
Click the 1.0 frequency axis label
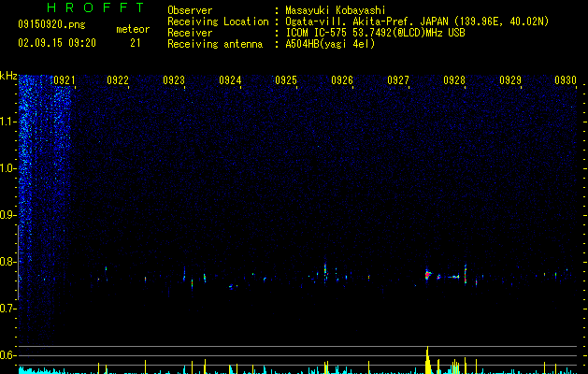tap(7, 168)
